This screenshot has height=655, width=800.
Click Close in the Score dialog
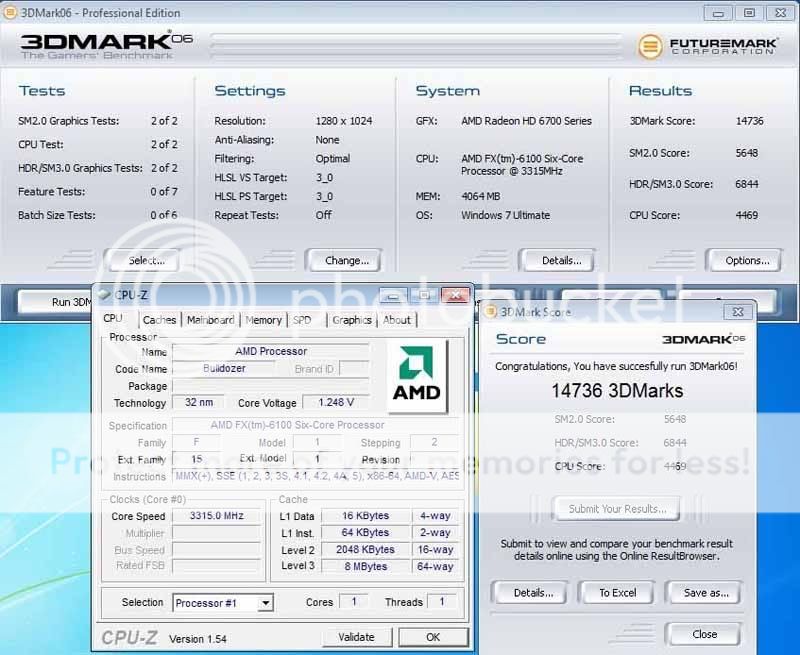[x=704, y=634]
